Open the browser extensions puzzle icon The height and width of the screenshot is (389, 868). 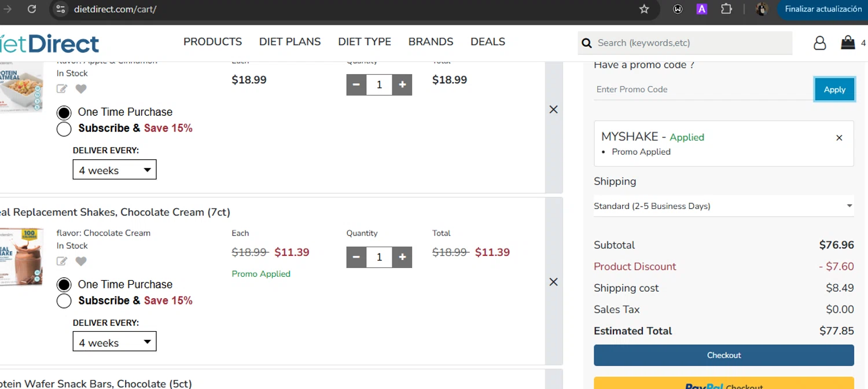726,9
